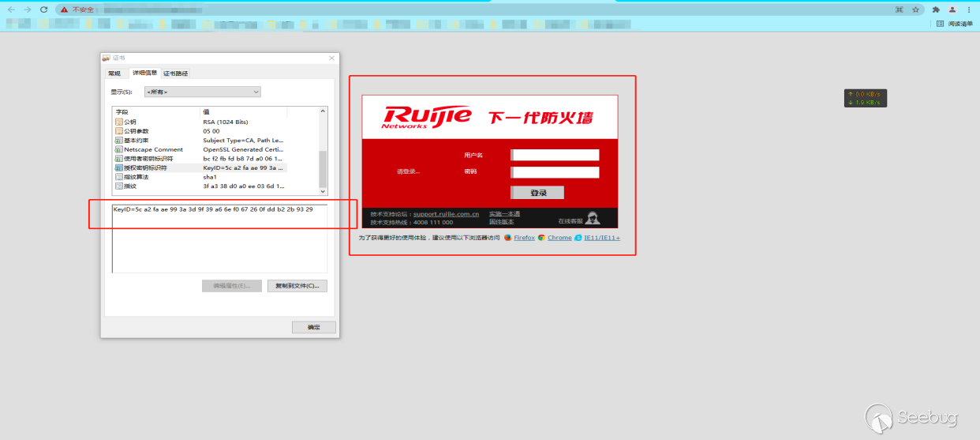
Task: Click the Ruijie Networks logo
Action: pos(426,117)
